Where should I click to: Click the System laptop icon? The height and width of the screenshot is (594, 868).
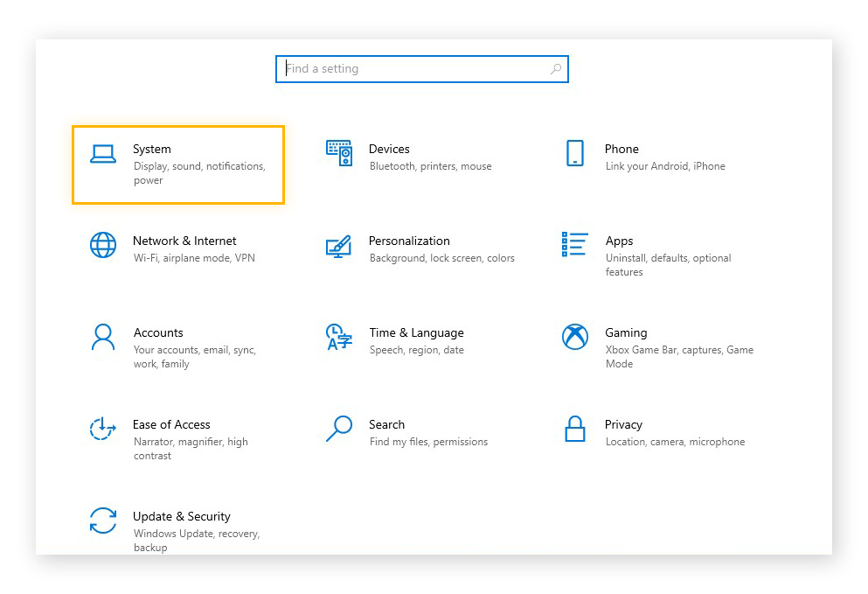pos(103,152)
